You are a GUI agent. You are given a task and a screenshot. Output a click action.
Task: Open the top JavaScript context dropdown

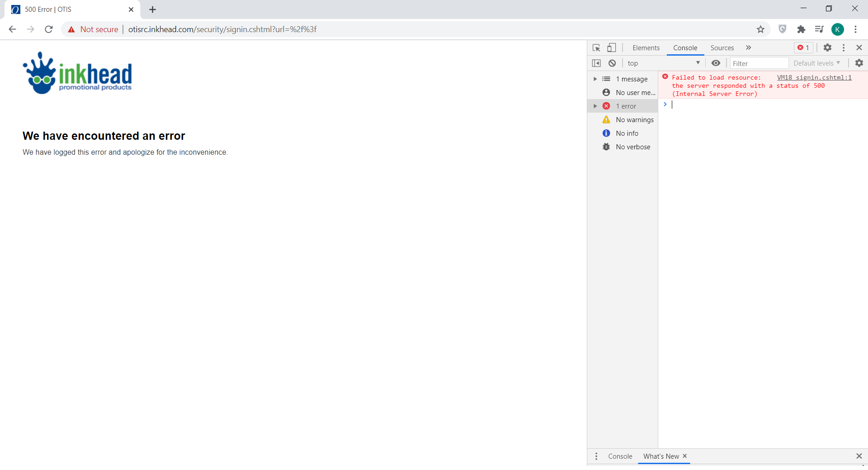(x=663, y=63)
